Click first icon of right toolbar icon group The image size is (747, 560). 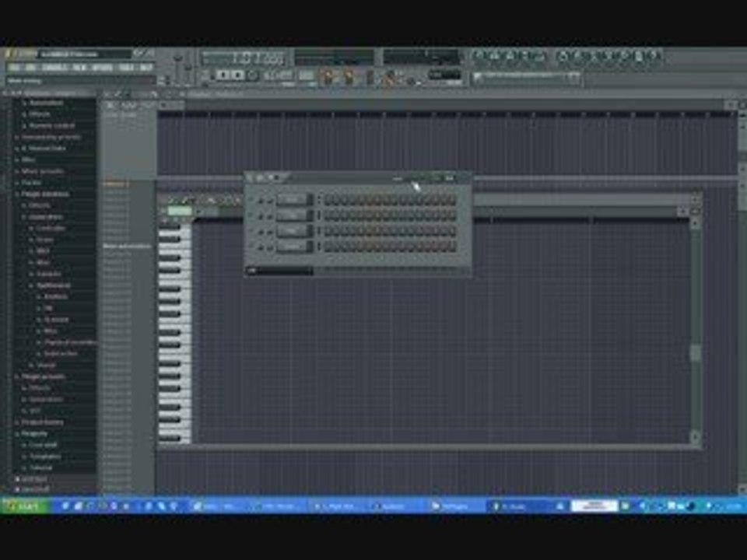(x=563, y=57)
